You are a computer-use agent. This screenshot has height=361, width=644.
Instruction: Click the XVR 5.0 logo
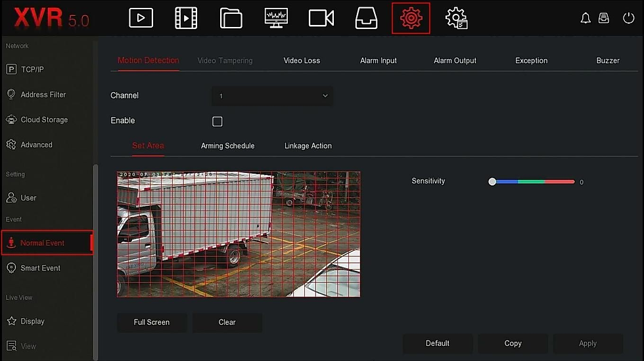(x=51, y=18)
